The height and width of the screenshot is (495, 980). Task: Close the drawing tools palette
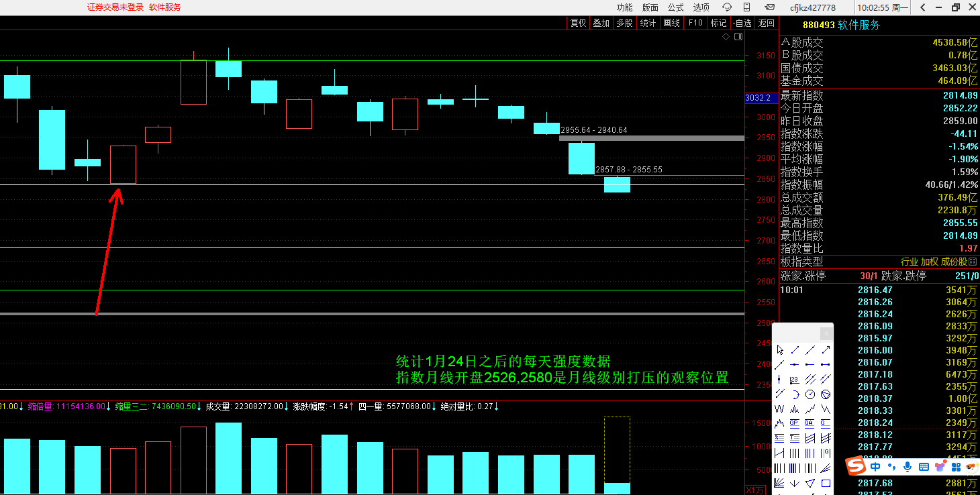(826, 333)
